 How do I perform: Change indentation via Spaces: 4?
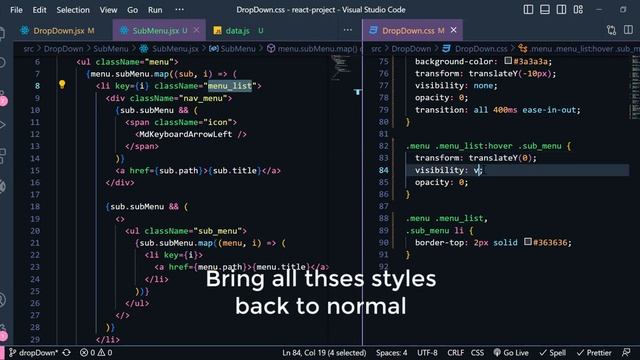pyautogui.click(x=391, y=353)
